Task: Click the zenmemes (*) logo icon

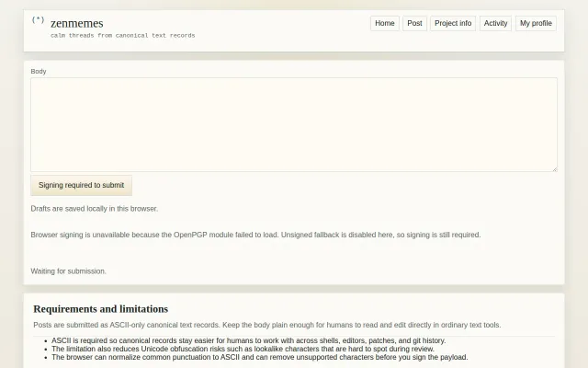Action: click(38, 20)
